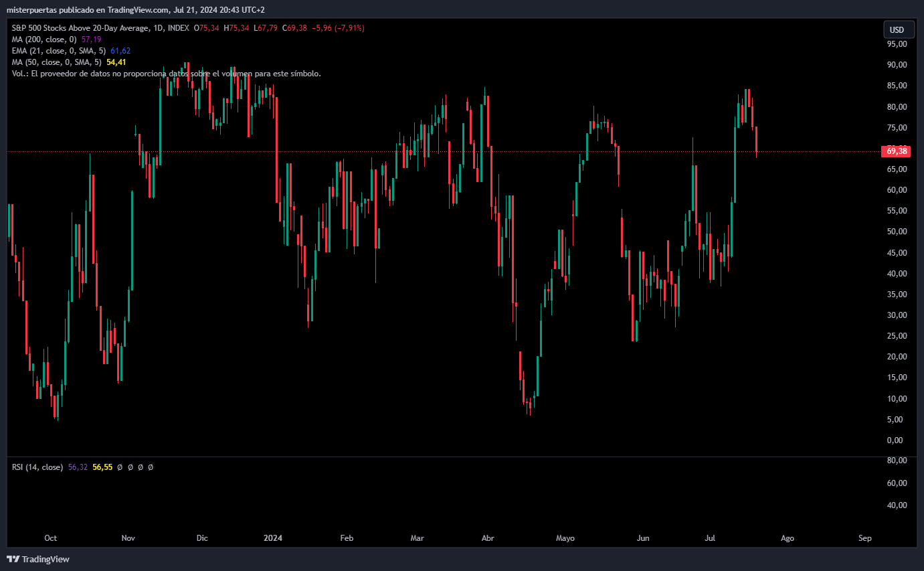This screenshot has height=571, width=924.
Task: Click the MA (50, close, 0, SMA, 5) legend
Action: click(57, 62)
